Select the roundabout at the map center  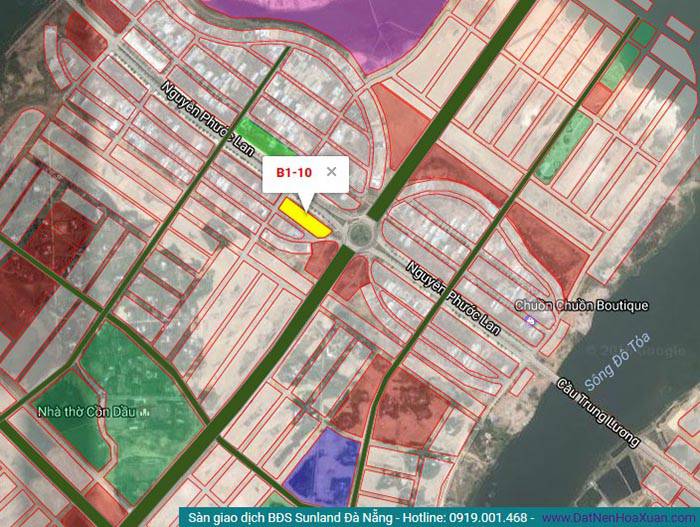[358, 232]
